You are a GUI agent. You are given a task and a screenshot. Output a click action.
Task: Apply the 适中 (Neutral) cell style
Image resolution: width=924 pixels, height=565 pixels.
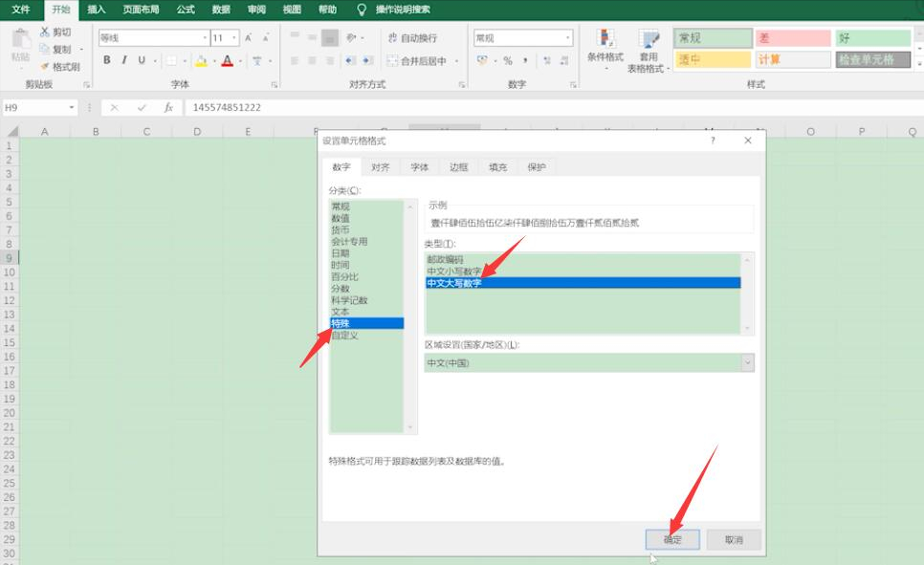pyautogui.click(x=713, y=59)
